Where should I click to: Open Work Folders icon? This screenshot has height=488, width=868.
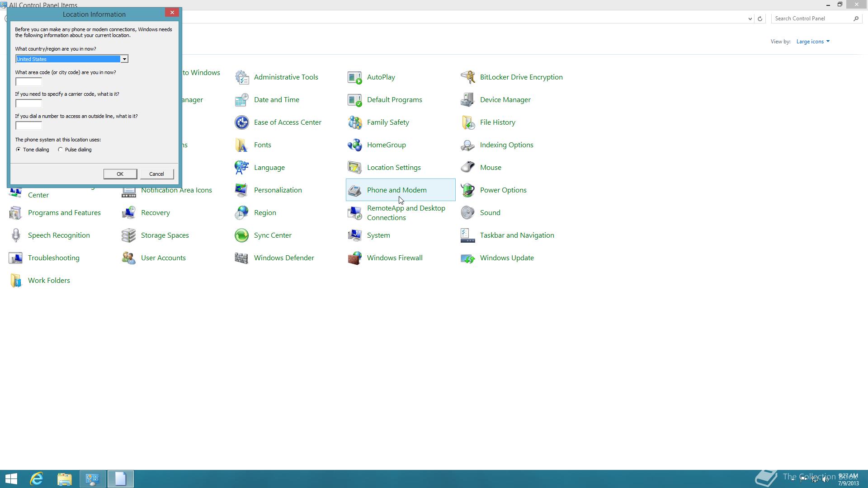point(16,281)
